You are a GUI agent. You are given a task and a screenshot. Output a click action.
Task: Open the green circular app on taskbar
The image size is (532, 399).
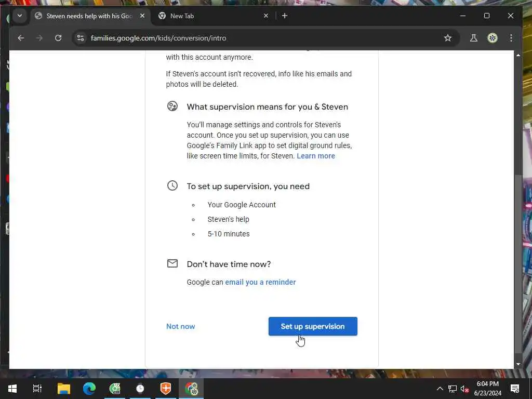115,389
